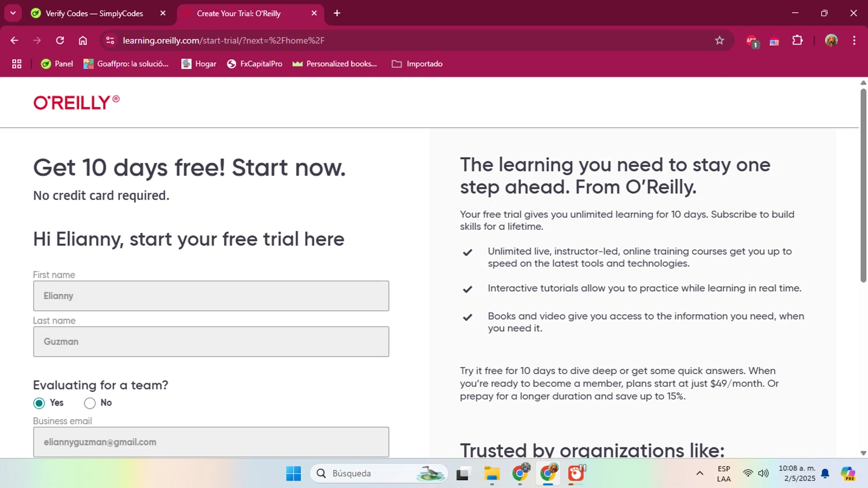
Task: Select Yes for evaluating for a team
Action: (39, 403)
